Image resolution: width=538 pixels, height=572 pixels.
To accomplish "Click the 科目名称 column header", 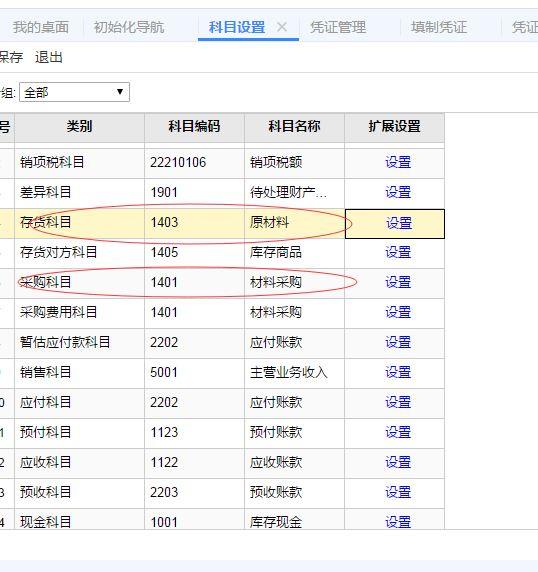I will [x=294, y=127].
